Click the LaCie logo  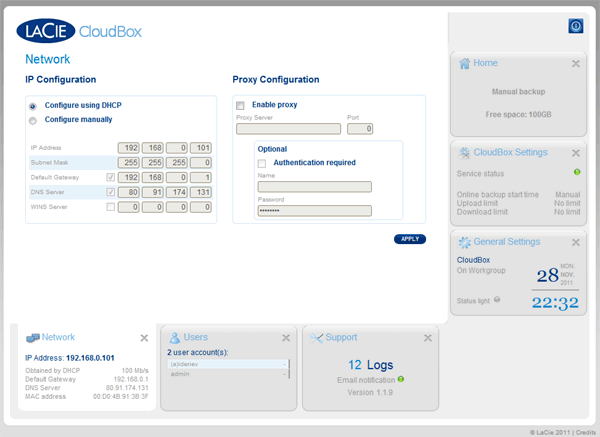click(46, 31)
